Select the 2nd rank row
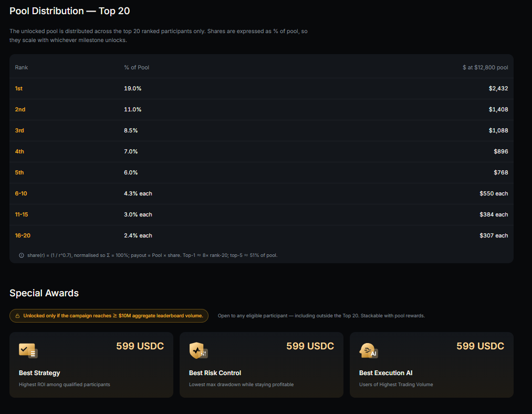 click(261, 110)
